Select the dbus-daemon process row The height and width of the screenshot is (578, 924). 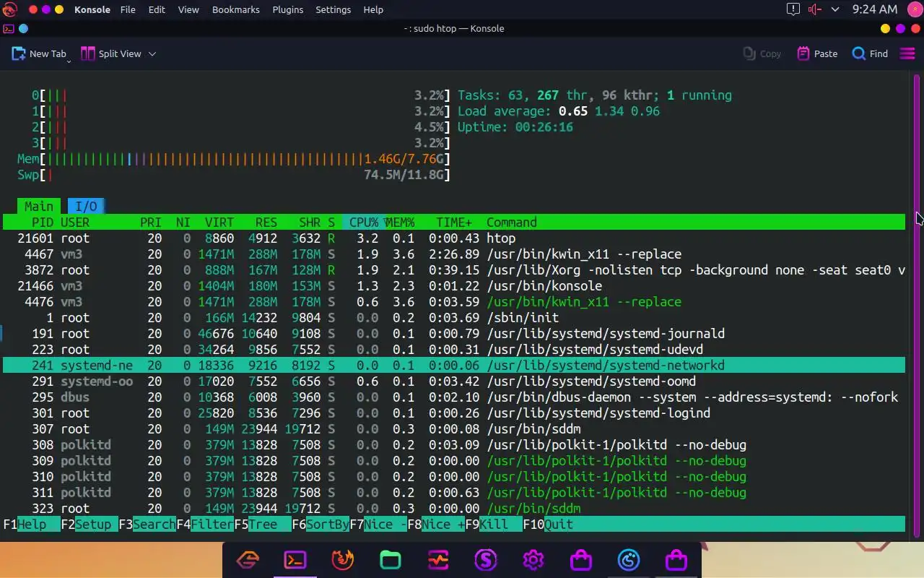[454, 397]
